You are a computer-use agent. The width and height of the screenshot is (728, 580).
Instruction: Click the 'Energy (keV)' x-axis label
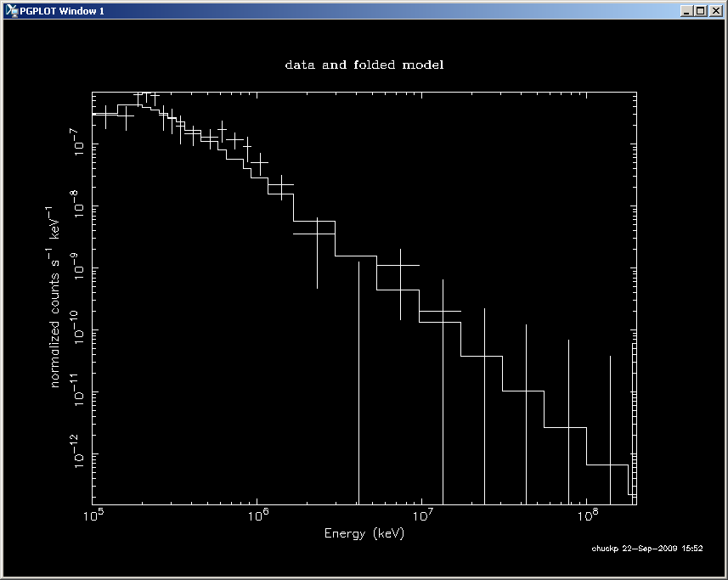(x=364, y=533)
